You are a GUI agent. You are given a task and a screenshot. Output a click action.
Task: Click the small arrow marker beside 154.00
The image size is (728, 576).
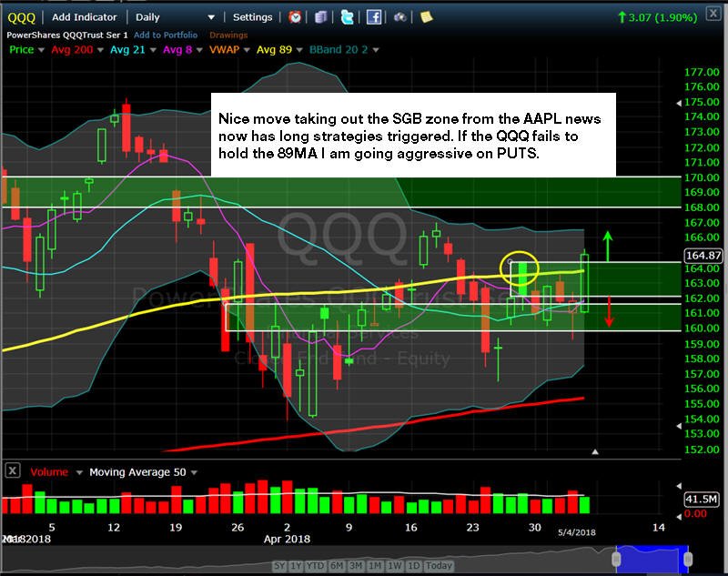(x=679, y=426)
